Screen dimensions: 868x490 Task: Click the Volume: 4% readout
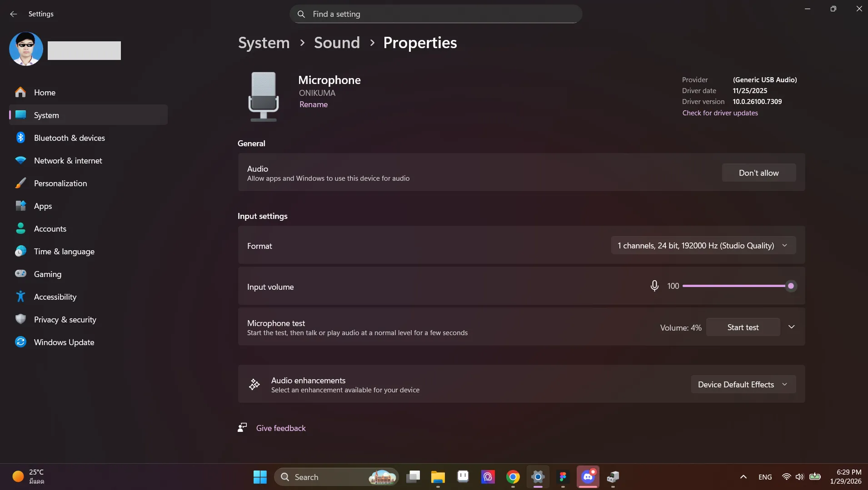[x=680, y=327]
